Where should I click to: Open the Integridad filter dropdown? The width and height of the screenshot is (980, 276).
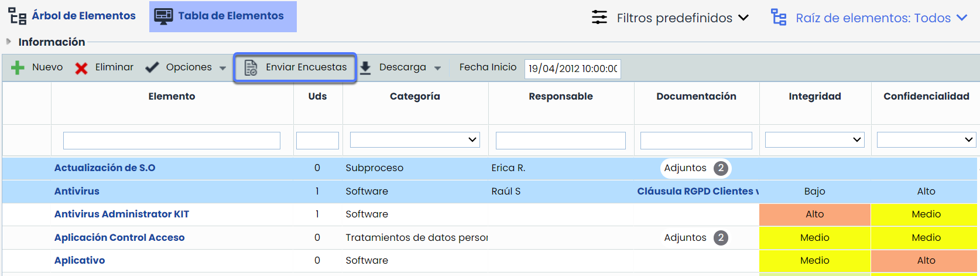(x=814, y=140)
